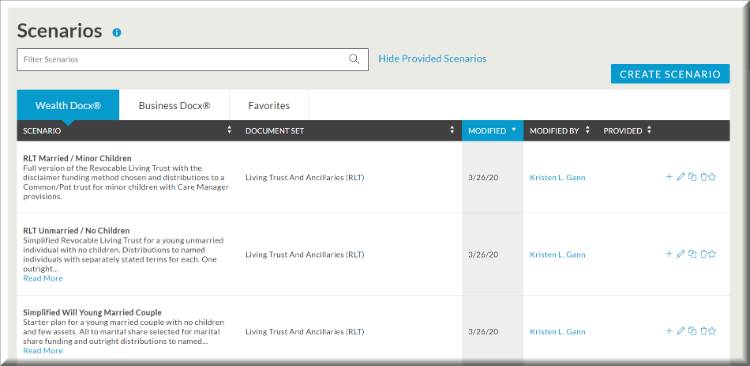Edit RLT Unmarried / No Children with pencil icon
Image resolution: width=750 pixels, height=366 pixels.
pyautogui.click(x=681, y=254)
